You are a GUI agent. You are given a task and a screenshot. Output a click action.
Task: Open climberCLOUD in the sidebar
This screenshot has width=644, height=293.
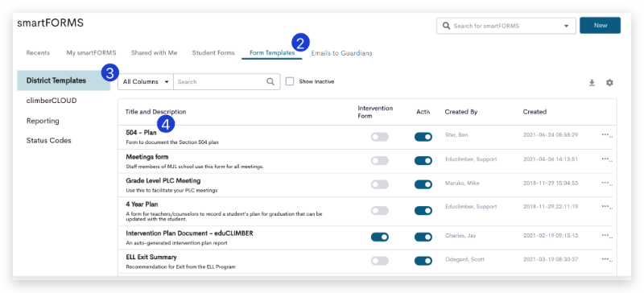[x=52, y=101]
